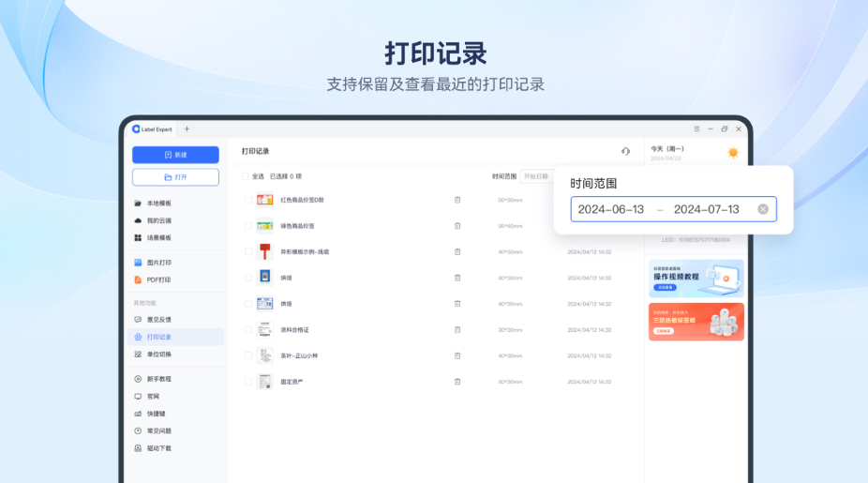Click the 打印记录 page heading
This screenshot has height=483, width=868.
click(255, 151)
